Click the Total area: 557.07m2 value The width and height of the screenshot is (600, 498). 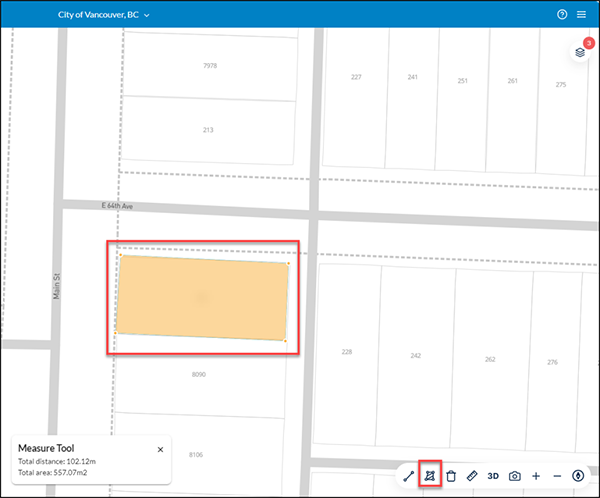(52, 473)
